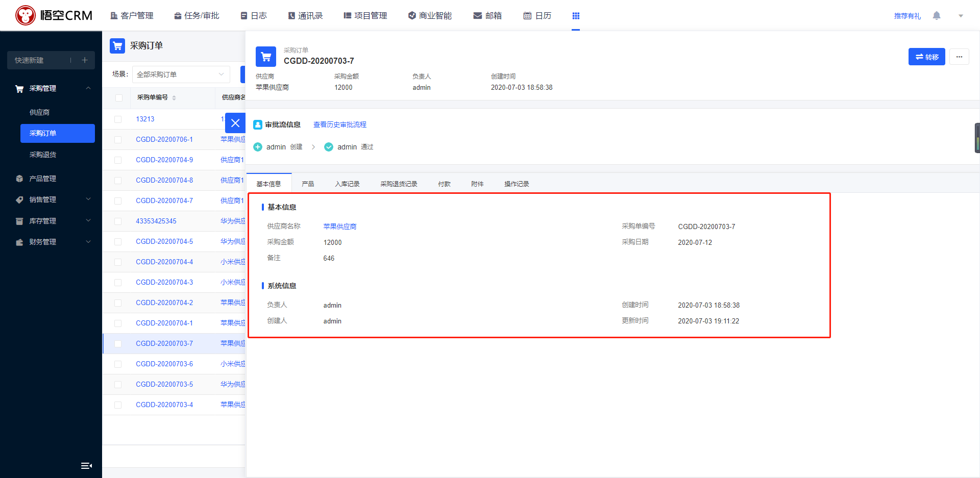Open the apps grid icon in top navigation

[576, 16]
